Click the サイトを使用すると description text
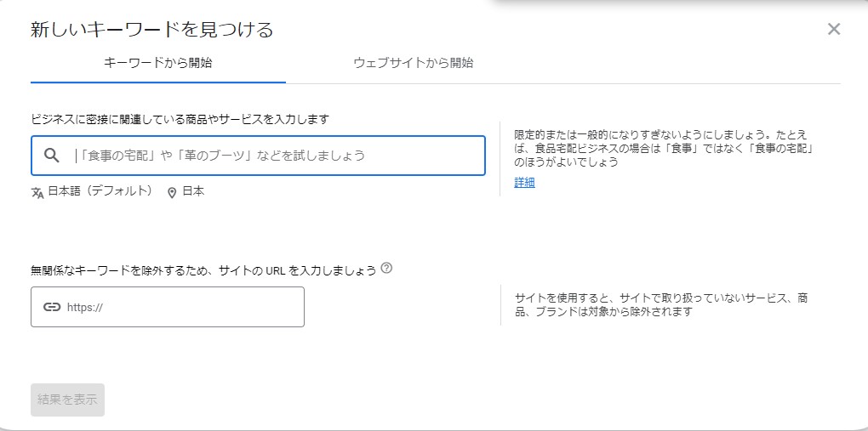Viewport: 868px width, 431px height. click(x=664, y=304)
